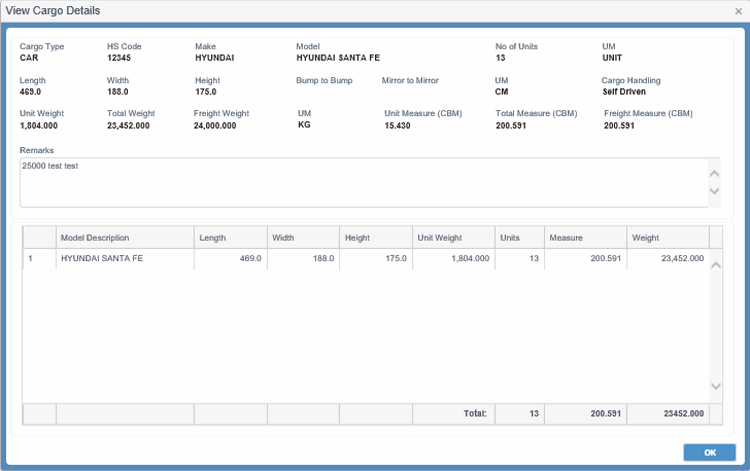Sort by Measure column header
The width and height of the screenshot is (750, 471).
585,238
